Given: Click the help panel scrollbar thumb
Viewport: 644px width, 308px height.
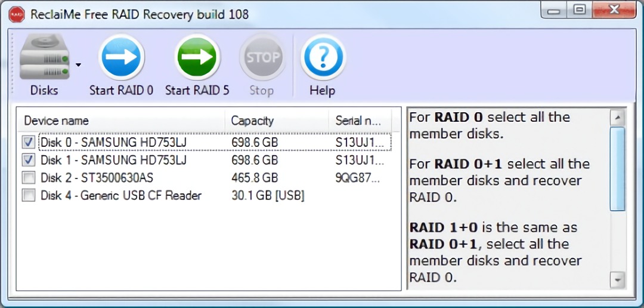Looking at the screenshot, I should [x=617, y=169].
